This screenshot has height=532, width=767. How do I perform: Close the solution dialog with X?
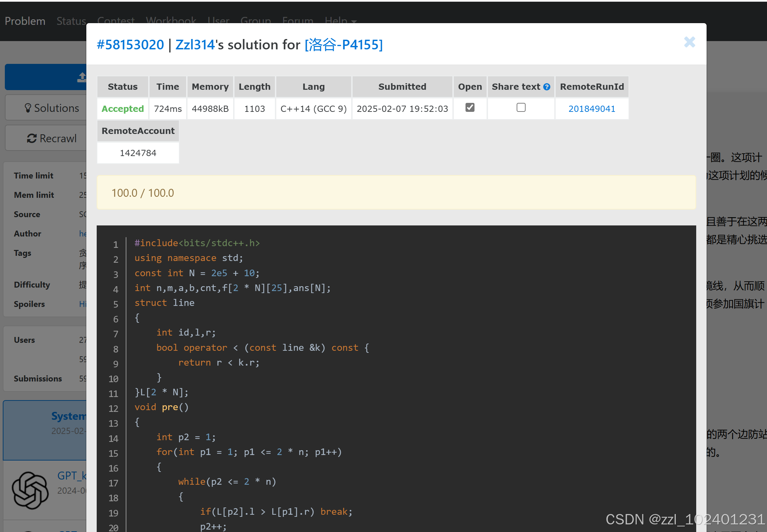click(689, 42)
